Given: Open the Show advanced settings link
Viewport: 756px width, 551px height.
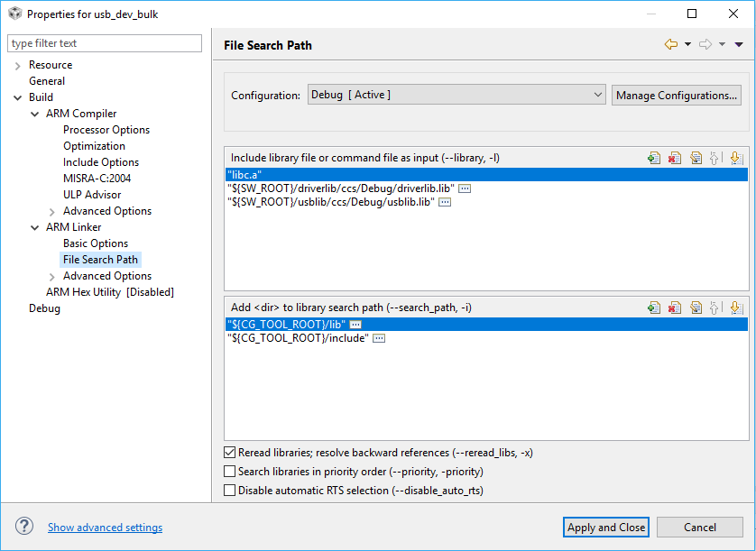Looking at the screenshot, I should 105,528.
